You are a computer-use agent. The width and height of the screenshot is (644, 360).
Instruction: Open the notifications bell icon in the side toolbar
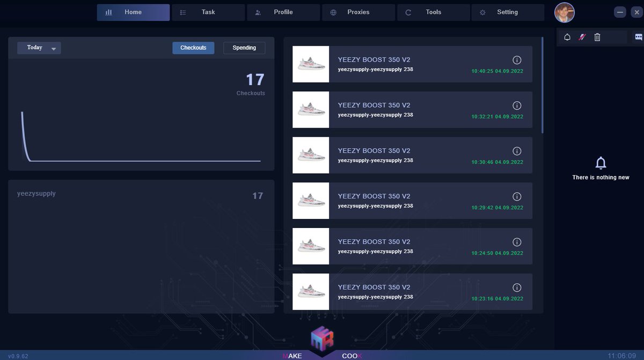click(x=567, y=37)
